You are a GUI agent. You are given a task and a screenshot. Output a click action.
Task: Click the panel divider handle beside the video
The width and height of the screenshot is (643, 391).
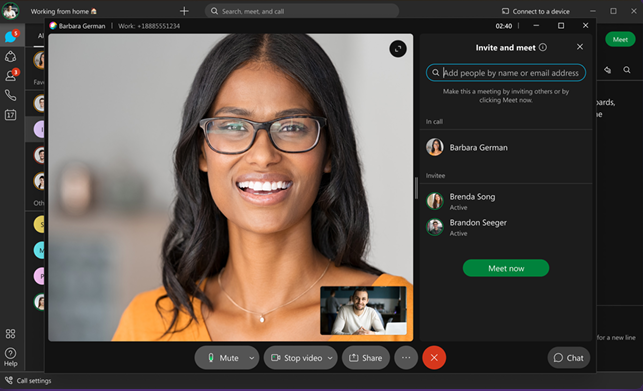pos(416,188)
